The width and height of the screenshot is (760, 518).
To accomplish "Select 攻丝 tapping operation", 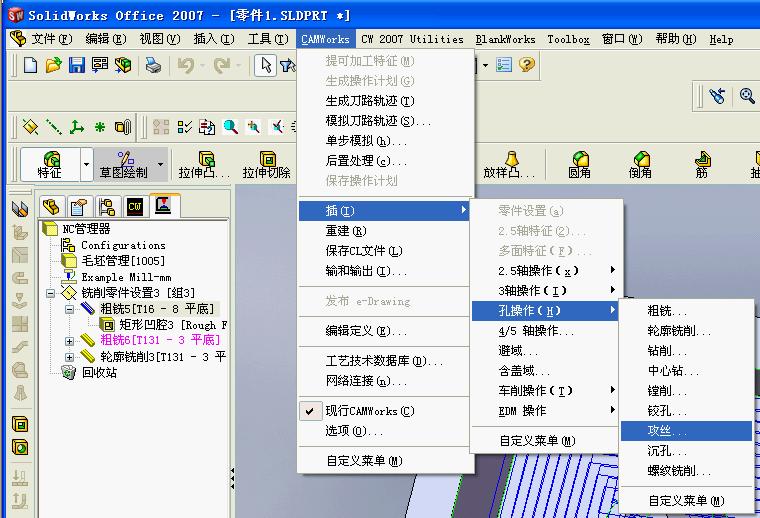I will pyautogui.click(x=686, y=430).
